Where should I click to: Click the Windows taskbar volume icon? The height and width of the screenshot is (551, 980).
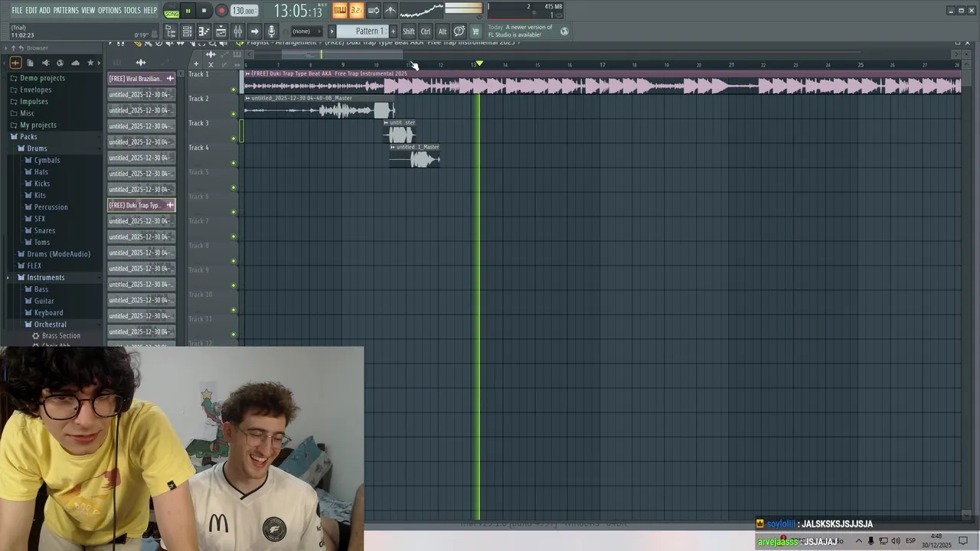pos(896,541)
